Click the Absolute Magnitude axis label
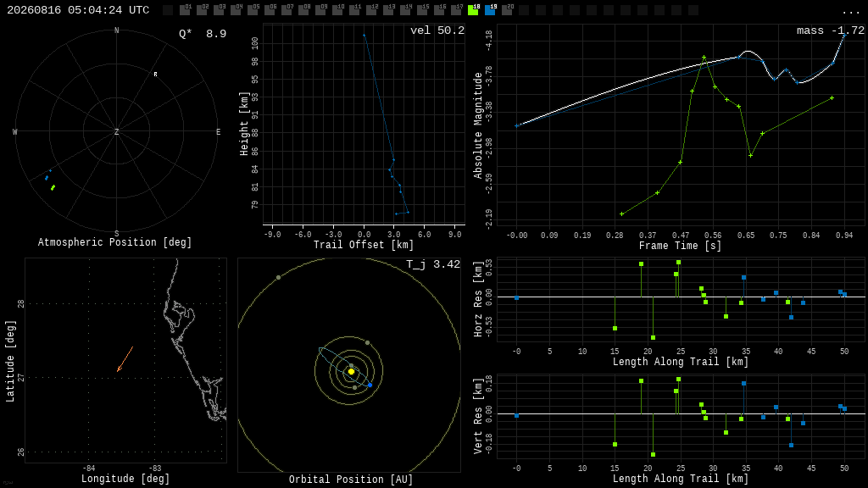Screen dimensions: 868x488 click(478, 125)
